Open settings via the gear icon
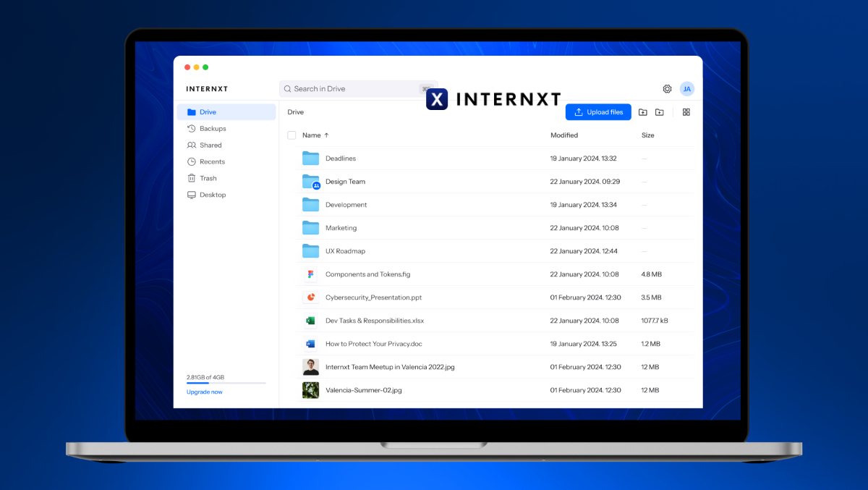The height and width of the screenshot is (490, 868). pos(667,89)
